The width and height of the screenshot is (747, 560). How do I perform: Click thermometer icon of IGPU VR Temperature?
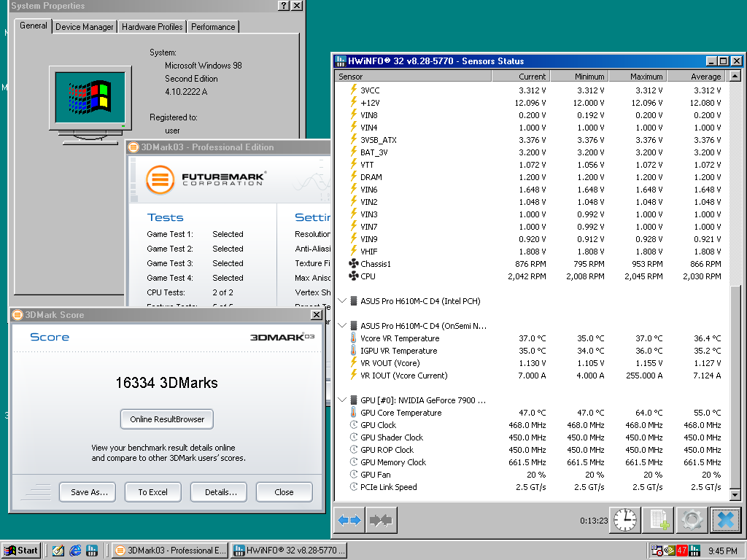click(354, 351)
